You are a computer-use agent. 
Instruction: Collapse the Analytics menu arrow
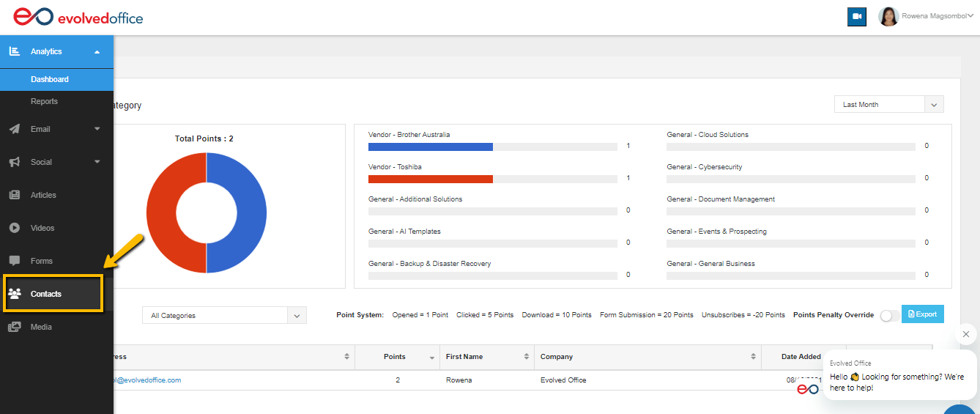point(97,52)
